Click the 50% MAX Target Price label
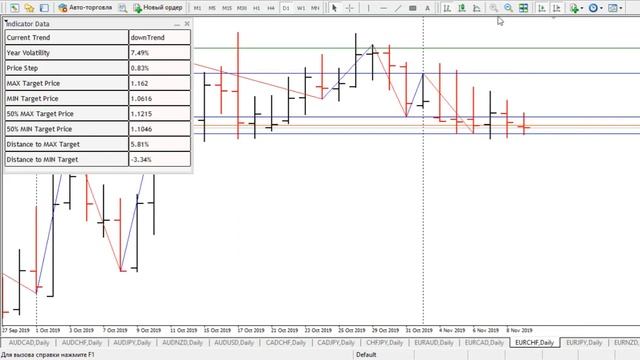This screenshot has height=360, width=640. pyautogui.click(x=40, y=114)
